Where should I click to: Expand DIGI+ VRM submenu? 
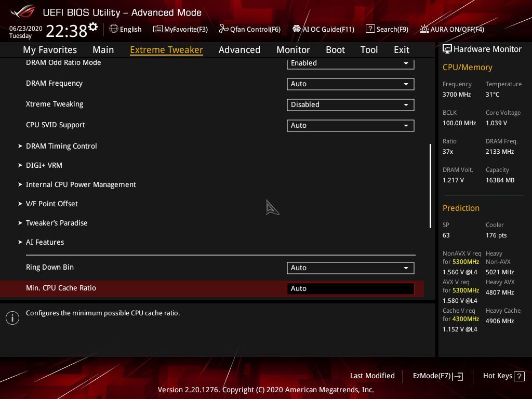click(x=44, y=165)
